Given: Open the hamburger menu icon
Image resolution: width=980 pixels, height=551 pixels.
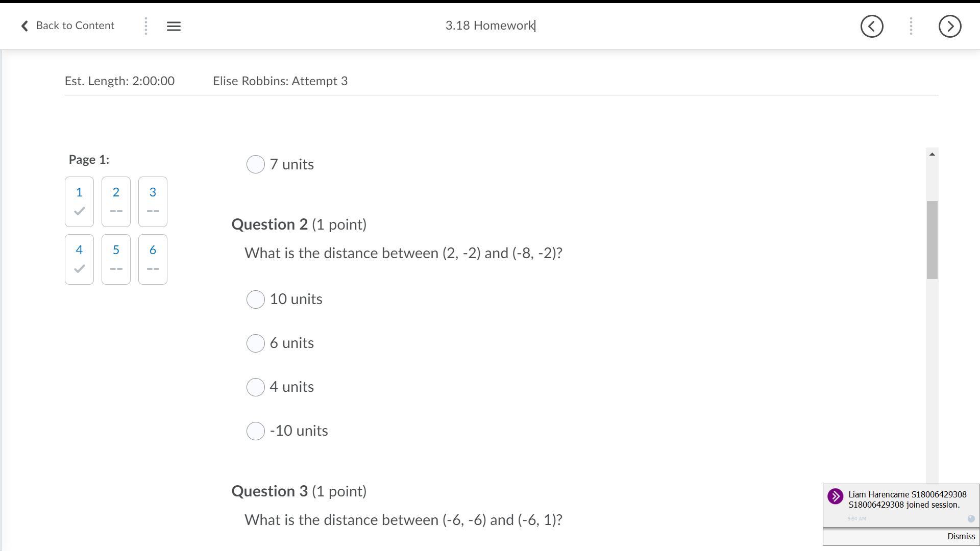Looking at the screenshot, I should (x=174, y=26).
